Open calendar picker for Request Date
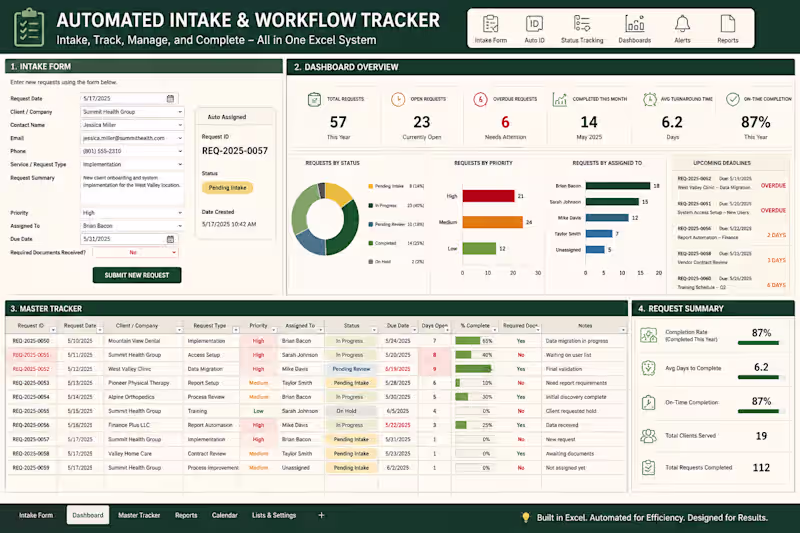 pos(170,98)
